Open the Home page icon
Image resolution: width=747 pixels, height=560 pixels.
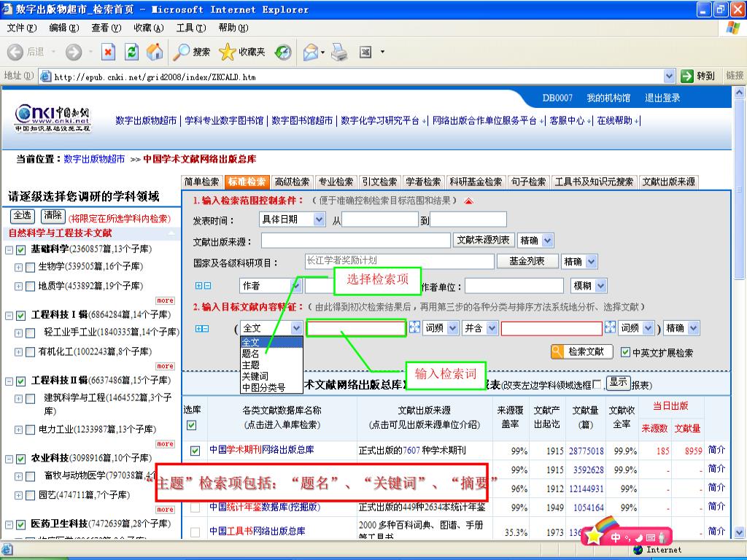click(x=155, y=52)
